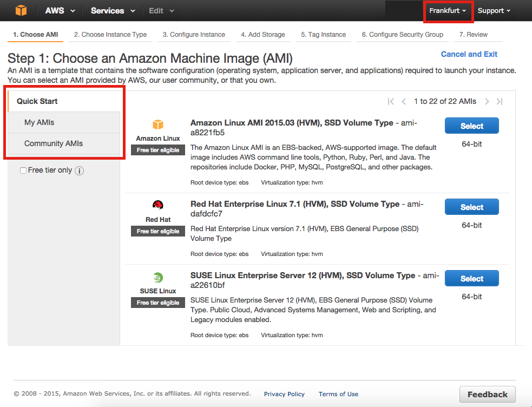Select the Red Hat Enterprise Linux 7.1 AMI
The image size is (532, 407).
[x=471, y=207]
